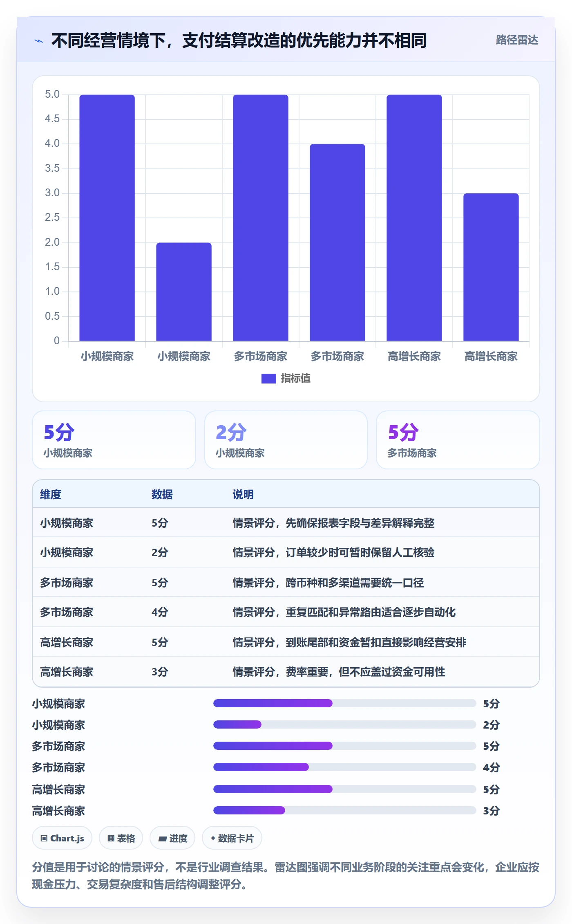Screen dimensions: 572x924
Task: Select the row about 跨币种和多渠道需要统一口径
Action: point(286,582)
